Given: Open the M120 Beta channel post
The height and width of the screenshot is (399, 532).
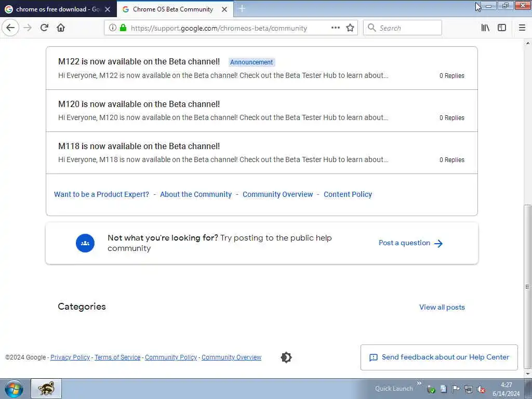Looking at the screenshot, I should 139,104.
